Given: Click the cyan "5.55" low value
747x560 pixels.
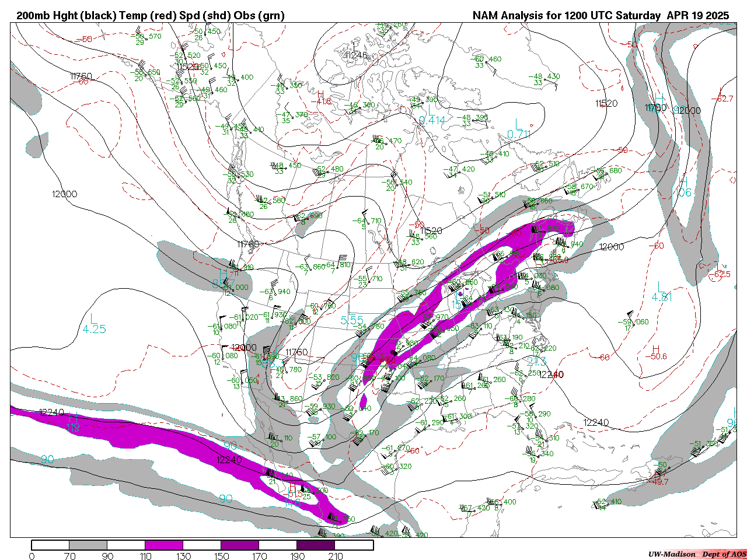Looking at the screenshot, I should tap(352, 320).
